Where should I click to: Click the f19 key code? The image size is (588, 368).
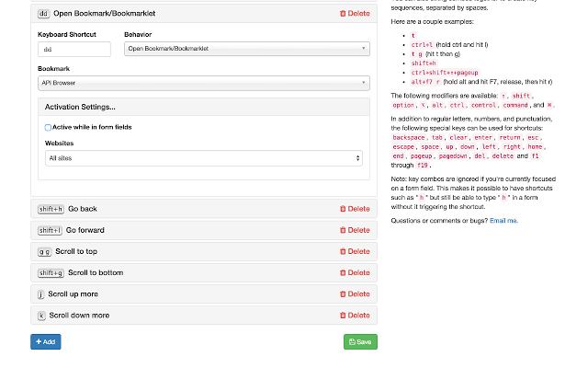coord(423,166)
